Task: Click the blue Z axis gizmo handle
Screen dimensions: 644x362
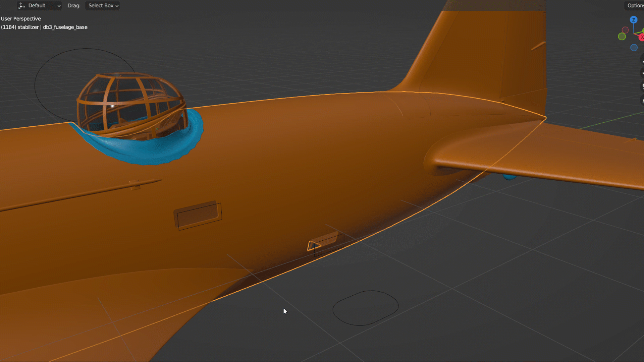Action: (x=633, y=20)
